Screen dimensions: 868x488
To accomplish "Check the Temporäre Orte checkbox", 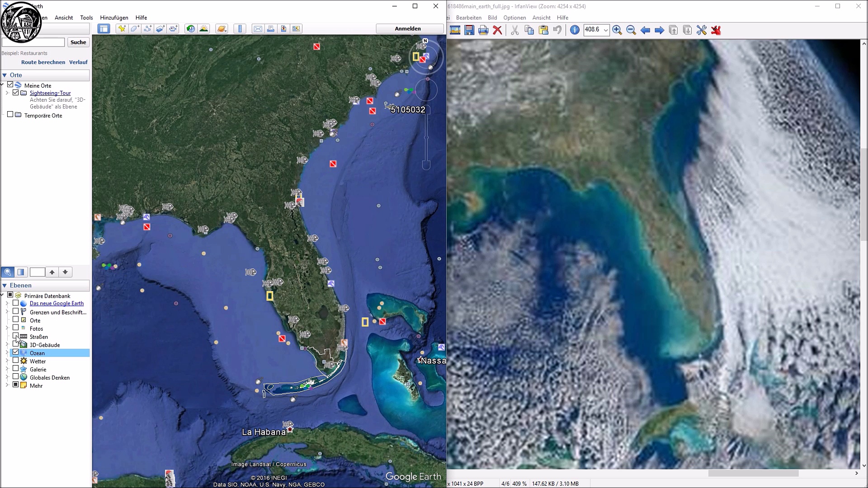I will point(10,115).
